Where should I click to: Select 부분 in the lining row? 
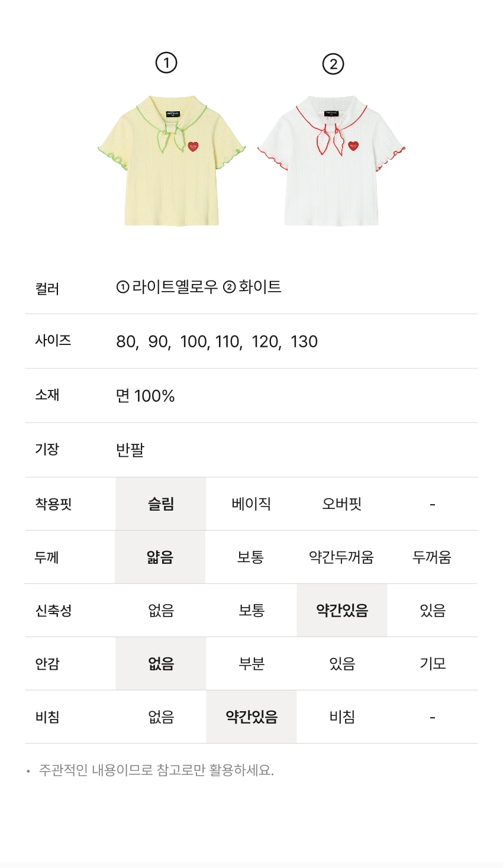[251, 664]
